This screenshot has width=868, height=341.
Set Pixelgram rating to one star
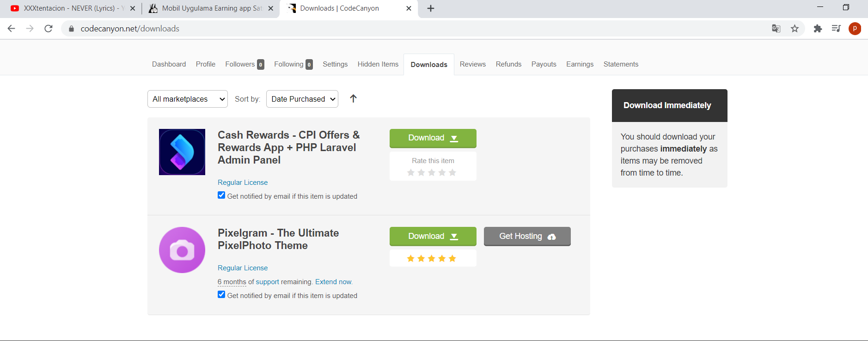(x=411, y=258)
